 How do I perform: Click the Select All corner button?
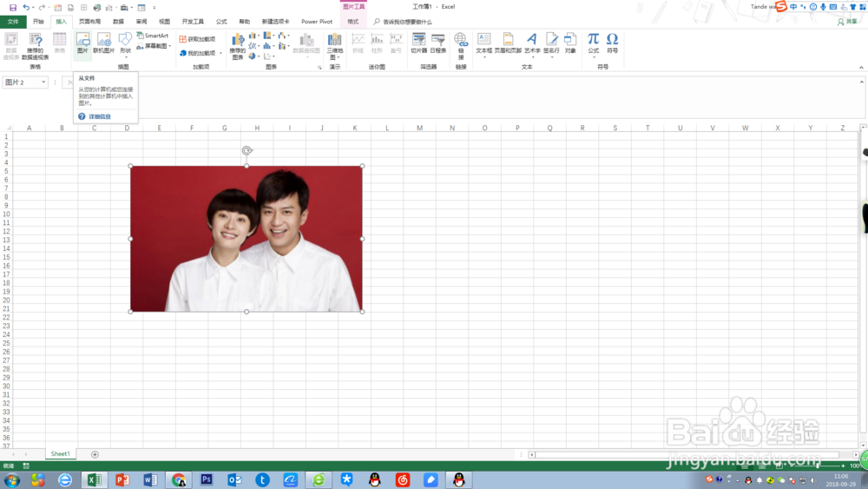click(7, 128)
